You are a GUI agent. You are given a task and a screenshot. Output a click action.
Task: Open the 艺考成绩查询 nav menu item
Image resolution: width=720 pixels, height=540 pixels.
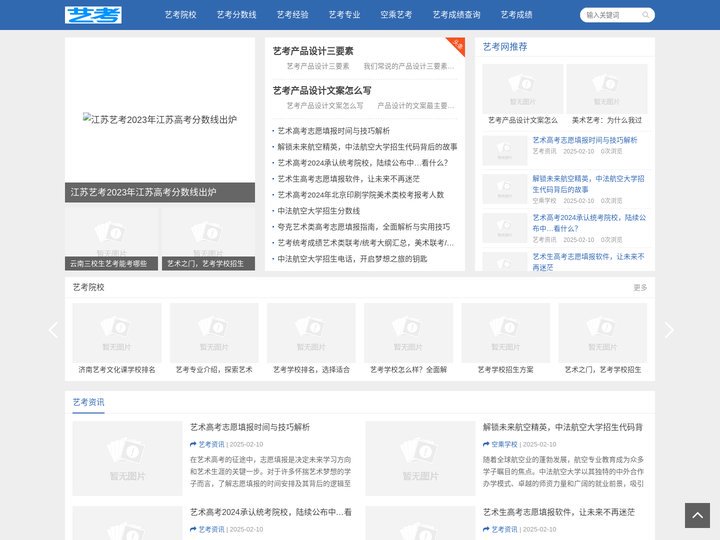[x=456, y=15]
